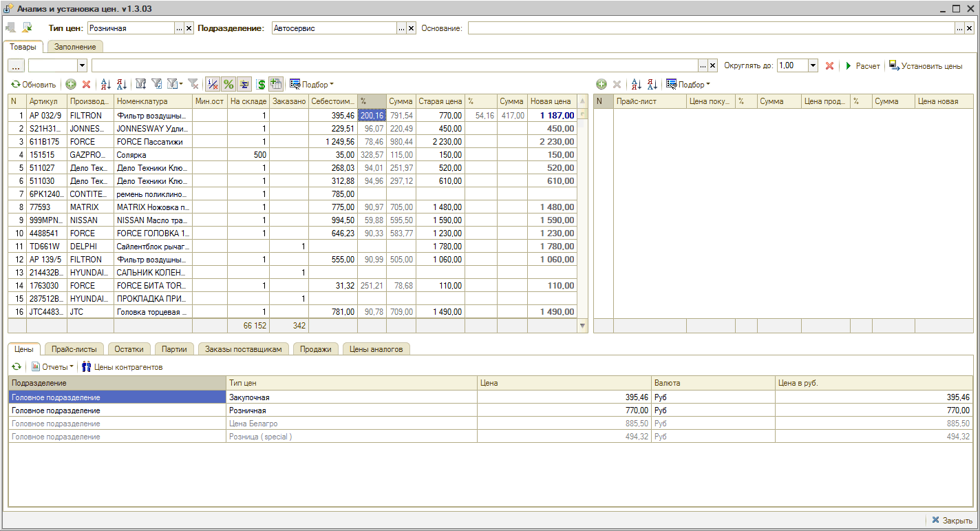Viewport: 980px width, 531px height.
Task: Click the Обновить button
Action: coord(34,85)
